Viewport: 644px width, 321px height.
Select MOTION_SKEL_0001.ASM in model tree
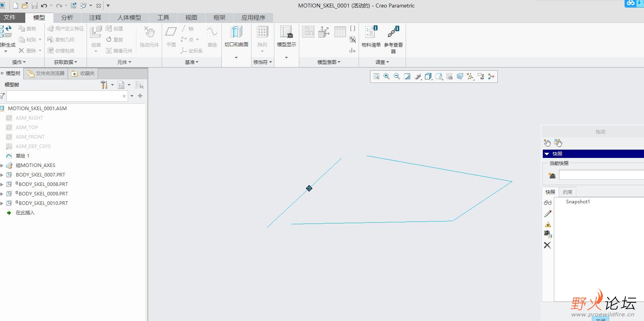point(37,109)
